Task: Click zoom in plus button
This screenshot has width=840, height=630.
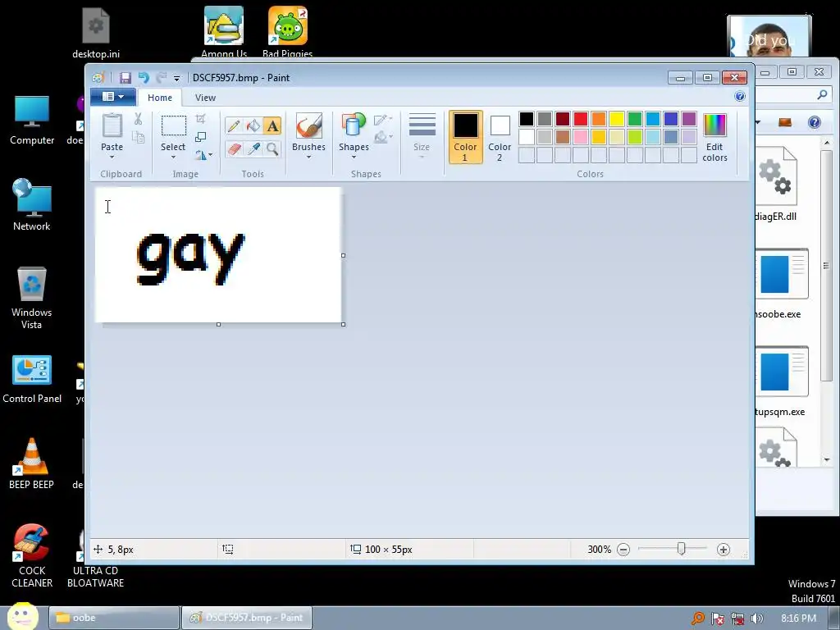Action: (724, 550)
